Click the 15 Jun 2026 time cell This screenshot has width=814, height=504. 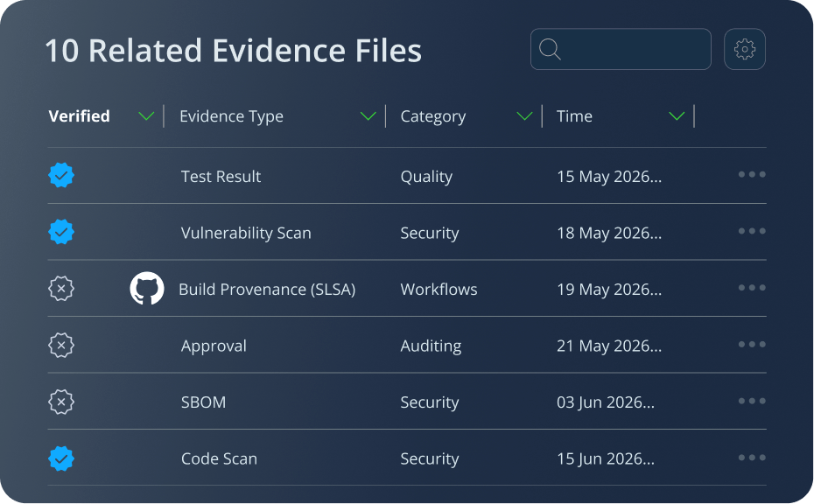click(x=606, y=459)
